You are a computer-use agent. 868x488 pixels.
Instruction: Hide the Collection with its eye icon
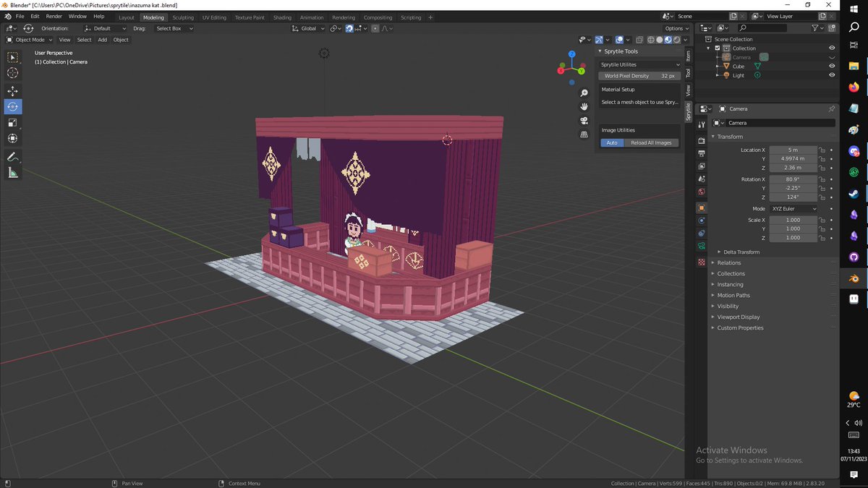tap(832, 48)
